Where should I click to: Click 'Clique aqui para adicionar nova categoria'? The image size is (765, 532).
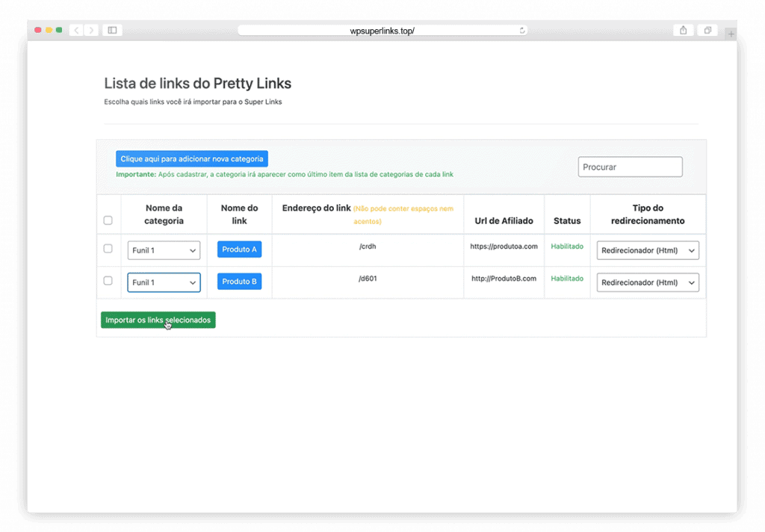(192, 159)
